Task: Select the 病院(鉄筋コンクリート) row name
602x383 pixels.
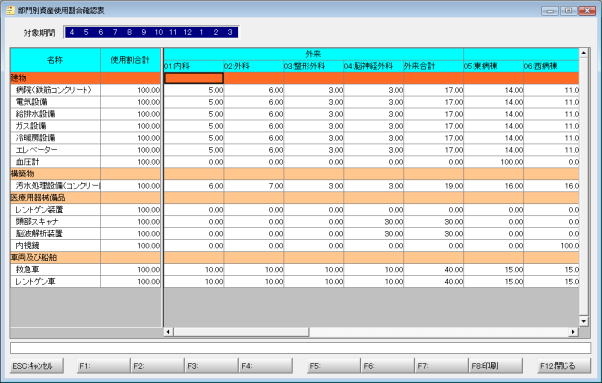Action: (55, 90)
